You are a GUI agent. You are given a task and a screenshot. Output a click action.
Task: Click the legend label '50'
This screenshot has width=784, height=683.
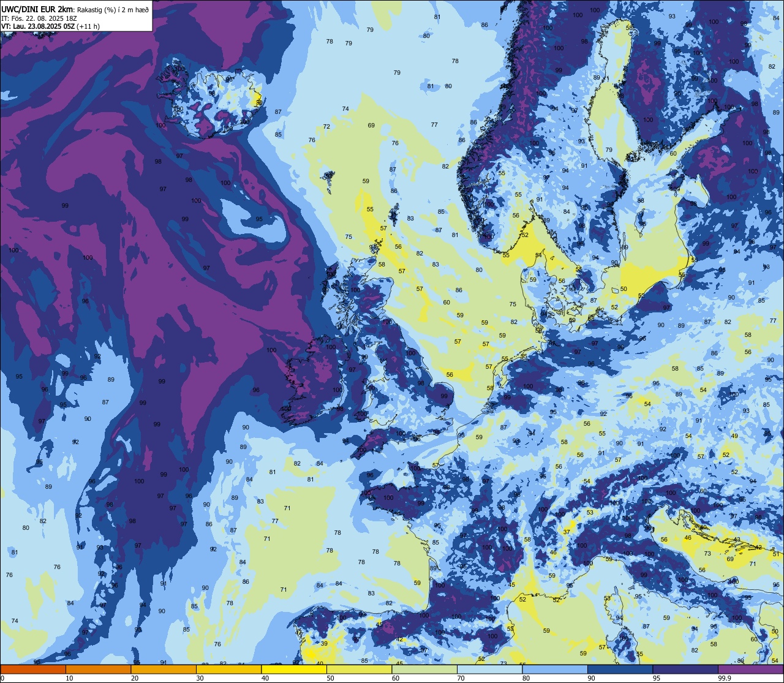point(330,678)
